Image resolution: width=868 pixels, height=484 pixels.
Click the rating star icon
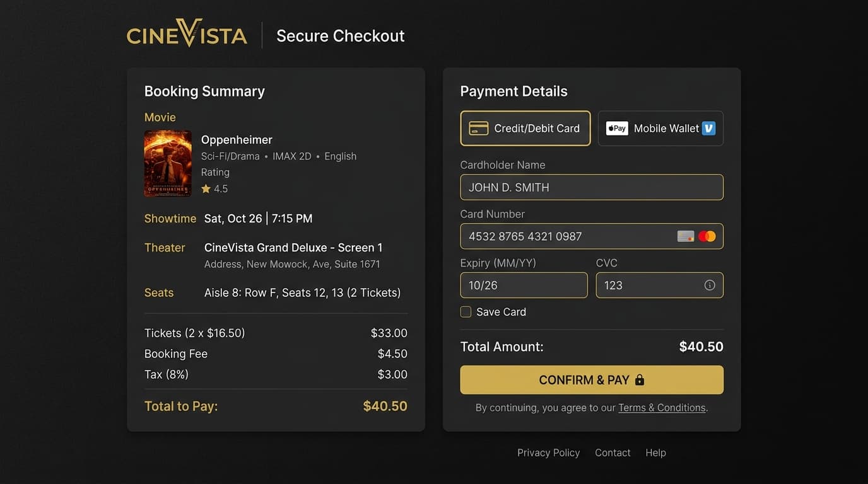[x=206, y=188]
